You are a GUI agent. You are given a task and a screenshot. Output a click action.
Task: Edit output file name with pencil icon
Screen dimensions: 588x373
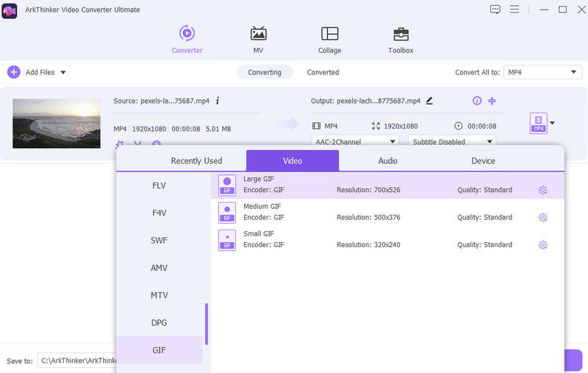429,101
